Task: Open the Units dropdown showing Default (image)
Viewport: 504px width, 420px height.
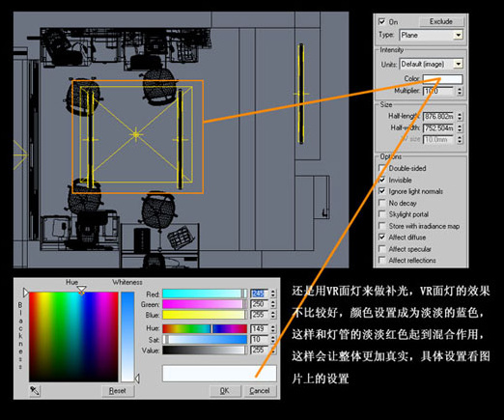Action: click(432, 64)
